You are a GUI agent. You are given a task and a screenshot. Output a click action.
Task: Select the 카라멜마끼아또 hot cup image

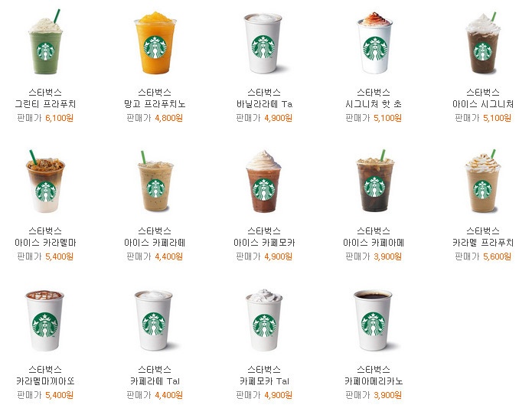pos(45,321)
